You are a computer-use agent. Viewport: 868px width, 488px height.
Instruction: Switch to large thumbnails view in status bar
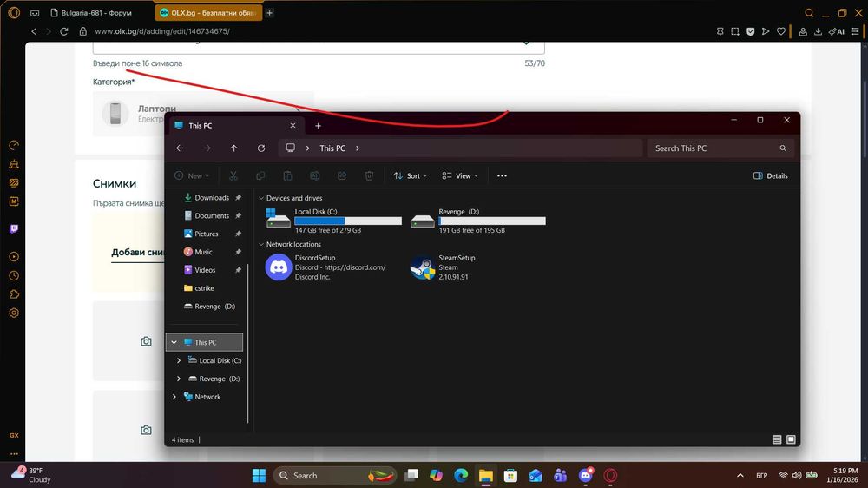[x=791, y=439]
